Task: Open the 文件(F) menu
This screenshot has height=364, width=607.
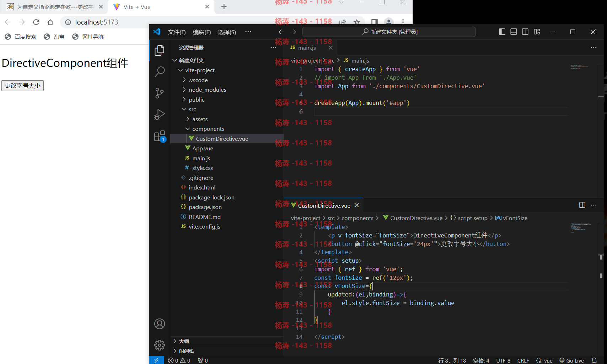Action: 177,32
